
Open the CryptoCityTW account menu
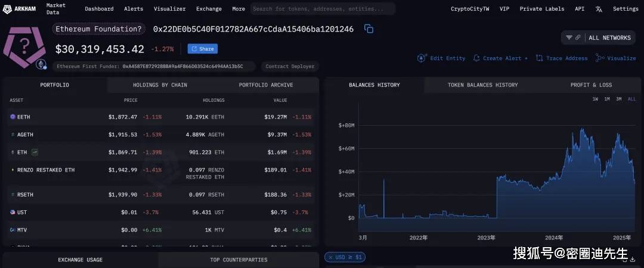coord(470,8)
